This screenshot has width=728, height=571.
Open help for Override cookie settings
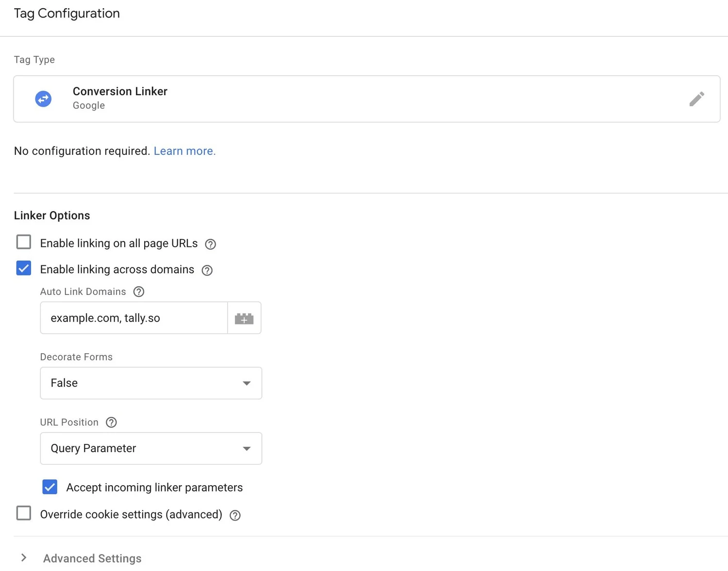[x=235, y=515]
